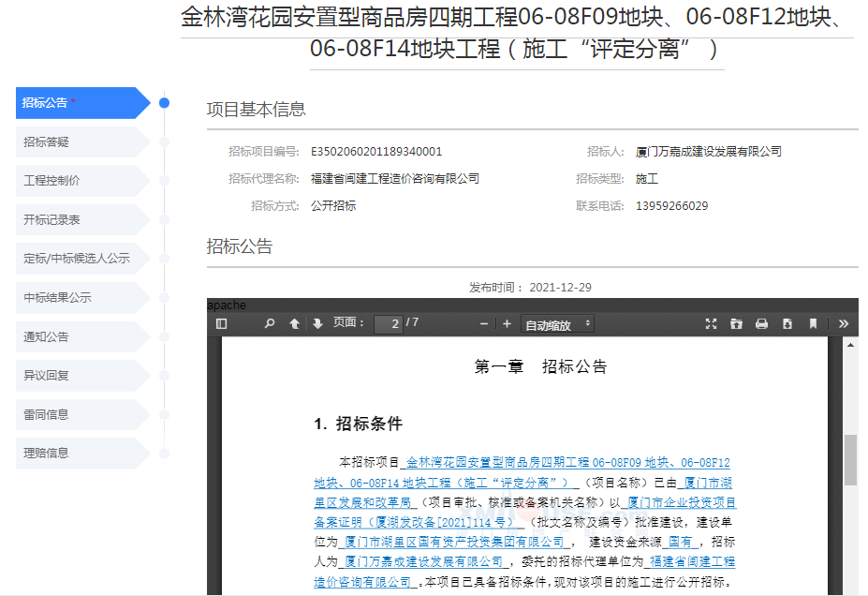Open the 雷同信息 tab

83,414
